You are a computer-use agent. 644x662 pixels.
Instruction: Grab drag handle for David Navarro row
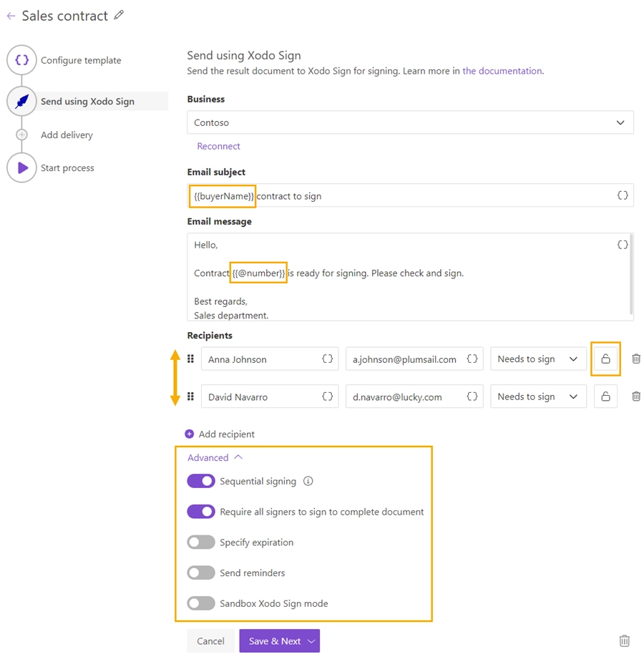point(191,396)
